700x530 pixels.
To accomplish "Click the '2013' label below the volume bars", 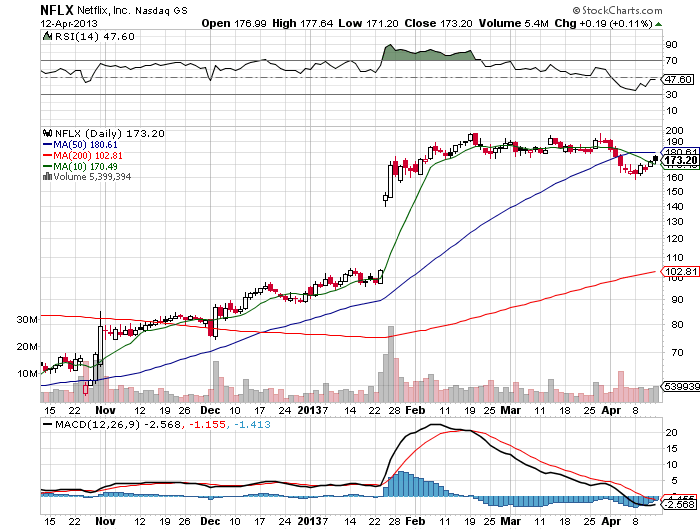I will click(x=309, y=410).
